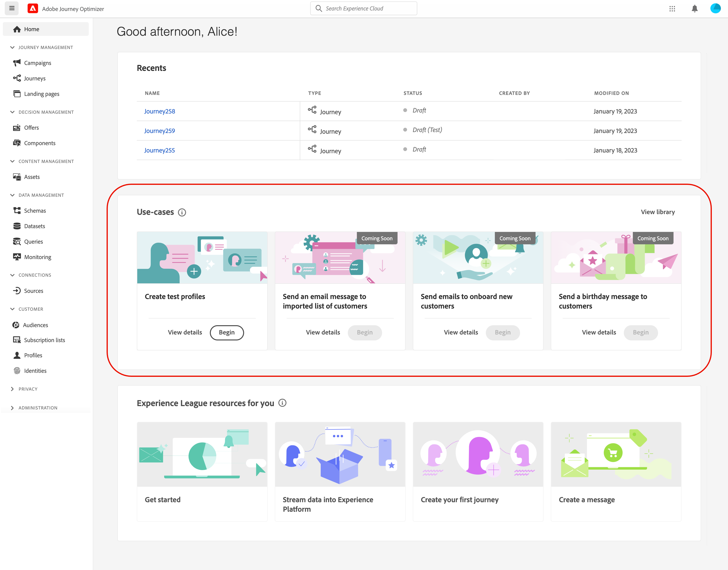Viewport: 728px width, 570px height.
Task: Go to Home in the sidebar
Action: [x=31, y=29]
